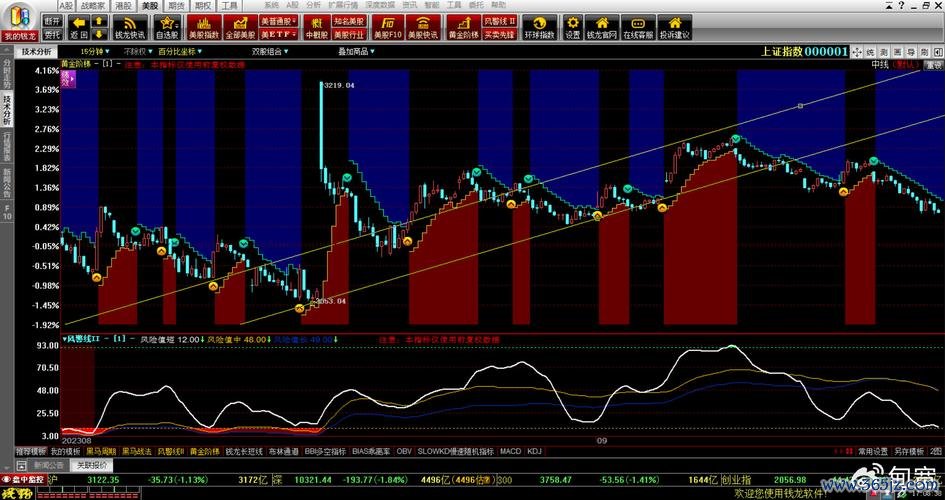The image size is (945, 500).
Task: Click the 上证指数 000001 stock title
Action: (x=803, y=52)
